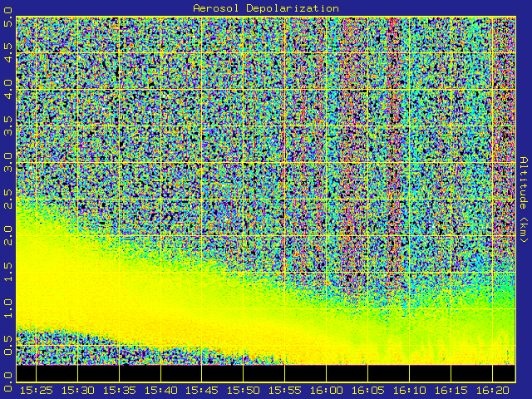
Task: Click the 16:00 time axis label
Action: pyautogui.click(x=327, y=391)
